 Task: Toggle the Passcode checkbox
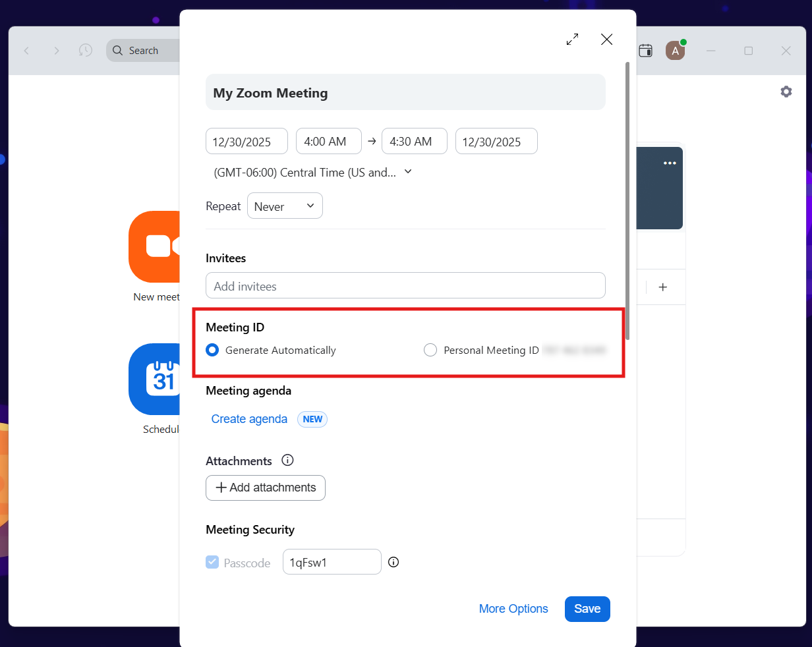(x=212, y=562)
